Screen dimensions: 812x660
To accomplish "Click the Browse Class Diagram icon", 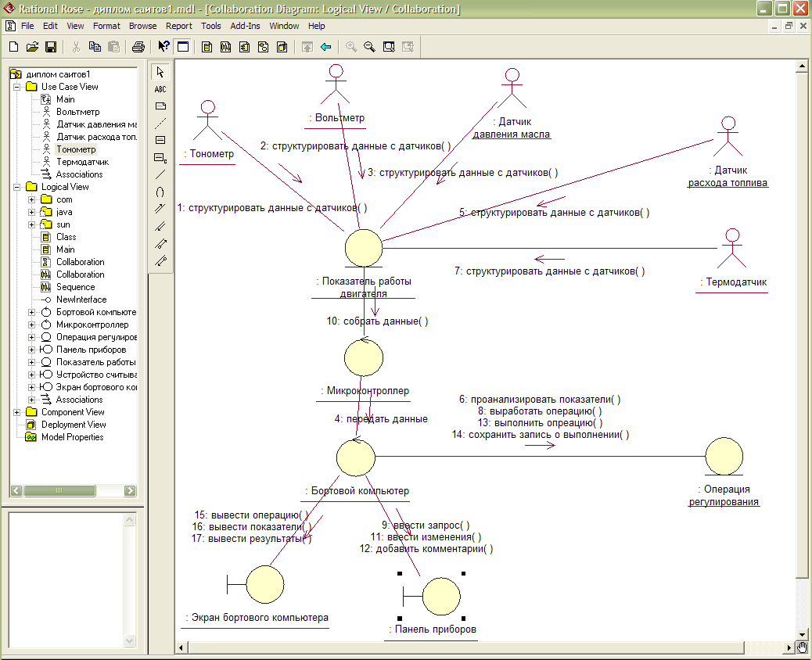I will coord(207,47).
